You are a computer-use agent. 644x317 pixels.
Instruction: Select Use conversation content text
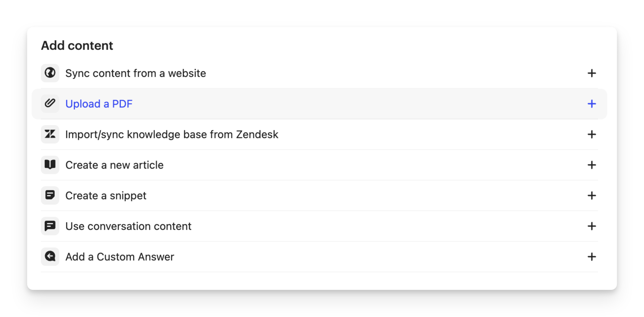pos(128,226)
